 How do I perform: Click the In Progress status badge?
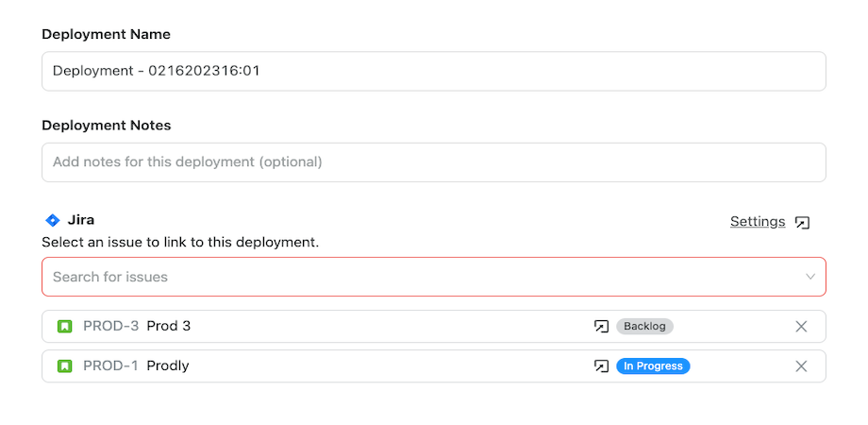coord(653,366)
